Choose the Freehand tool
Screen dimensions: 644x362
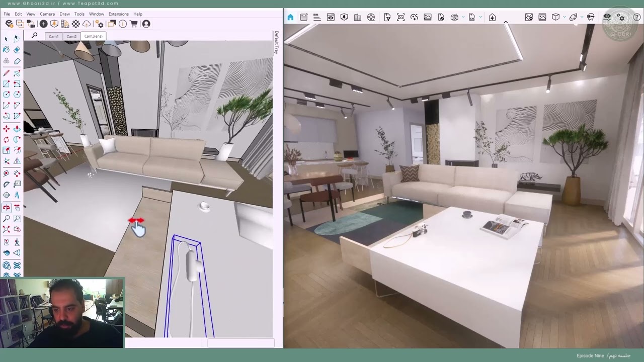click(x=17, y=73)
